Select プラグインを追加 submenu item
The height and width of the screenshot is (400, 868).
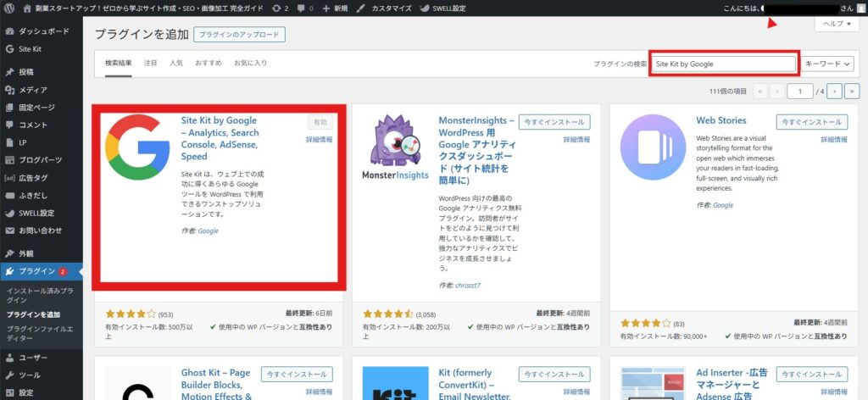(34, 314)
